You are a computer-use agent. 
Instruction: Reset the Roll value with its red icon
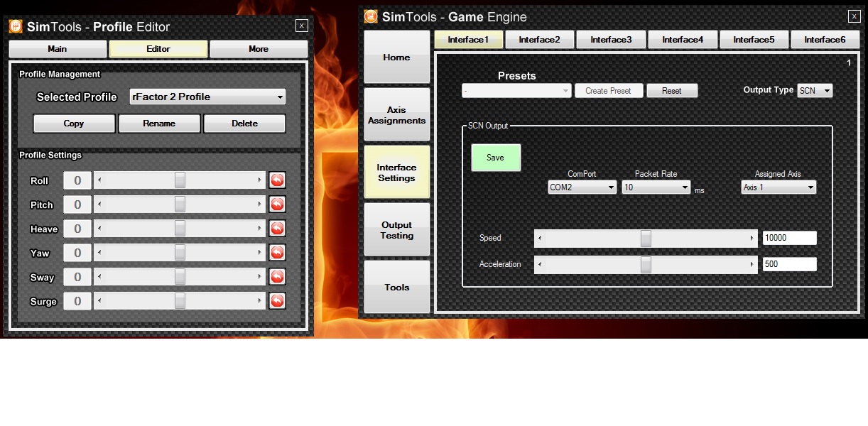277,180
